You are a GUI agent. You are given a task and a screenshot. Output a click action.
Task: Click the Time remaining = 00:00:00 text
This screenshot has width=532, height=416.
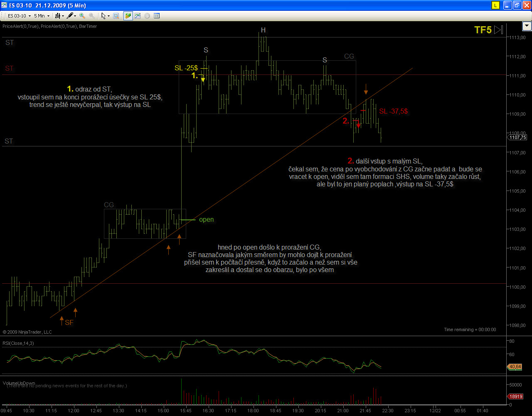click(470, 329)
